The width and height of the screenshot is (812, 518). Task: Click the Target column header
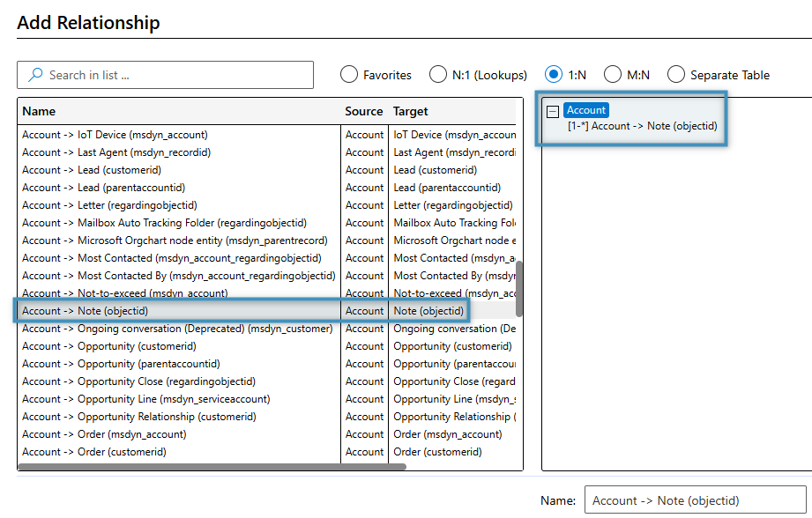pyautogui.click(x=410, y=112)
